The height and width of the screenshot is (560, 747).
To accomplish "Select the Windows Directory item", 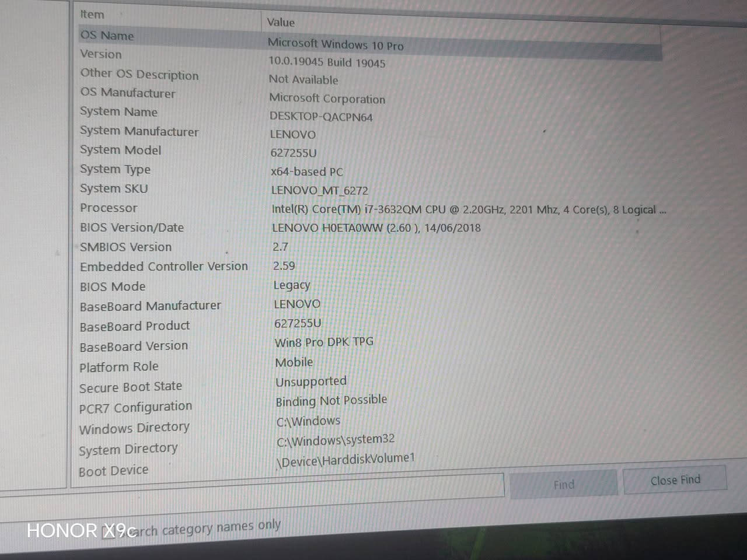I will coord(134,428).
